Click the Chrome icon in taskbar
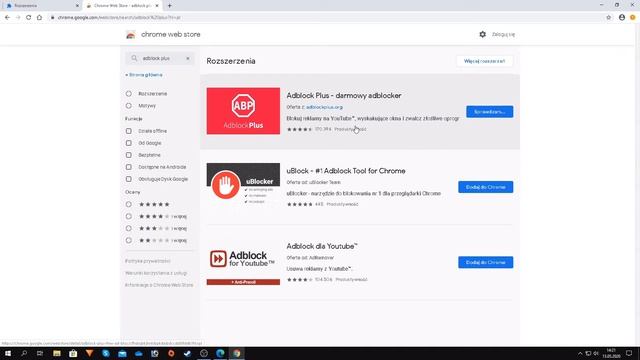The width and height of the screenshot is (640, 360). click(x=237, y=353)
